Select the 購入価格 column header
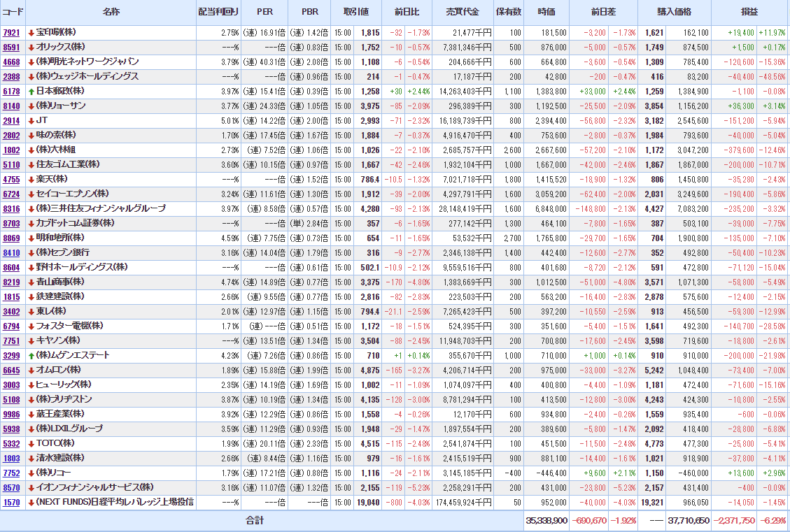The image size is (790, 532). coord(674,13)
